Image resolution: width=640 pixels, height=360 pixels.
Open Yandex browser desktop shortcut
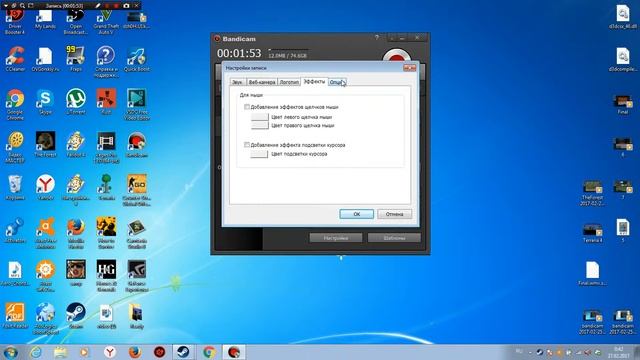coord(45,188)
